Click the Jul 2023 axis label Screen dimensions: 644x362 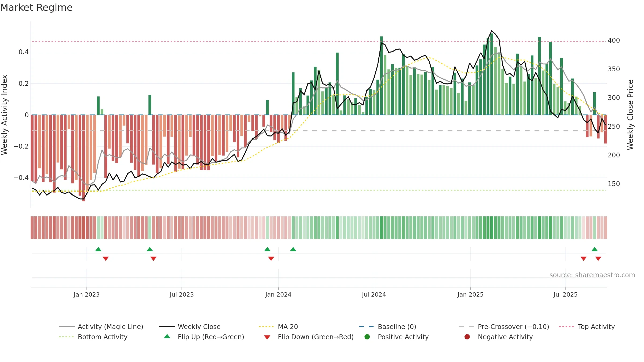[x=182, y=294]
